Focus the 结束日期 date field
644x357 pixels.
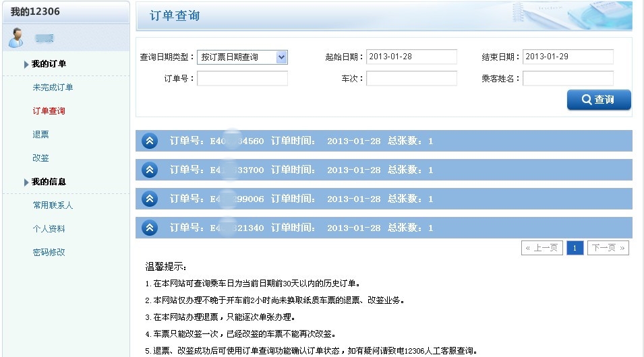(x=568, y=57)
